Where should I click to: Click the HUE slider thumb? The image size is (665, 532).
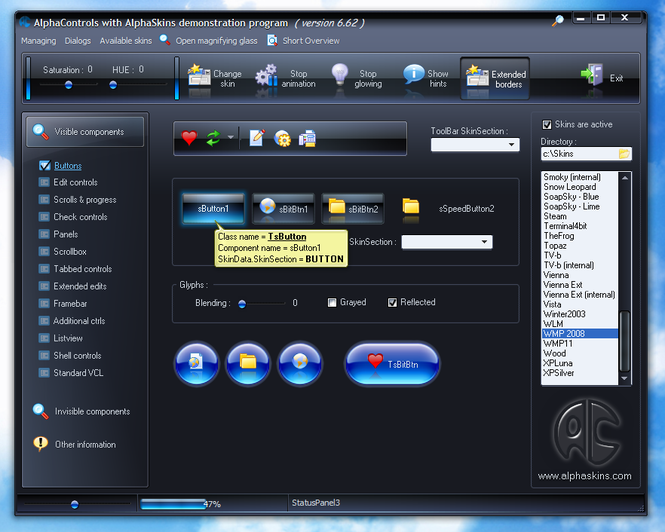113,85
